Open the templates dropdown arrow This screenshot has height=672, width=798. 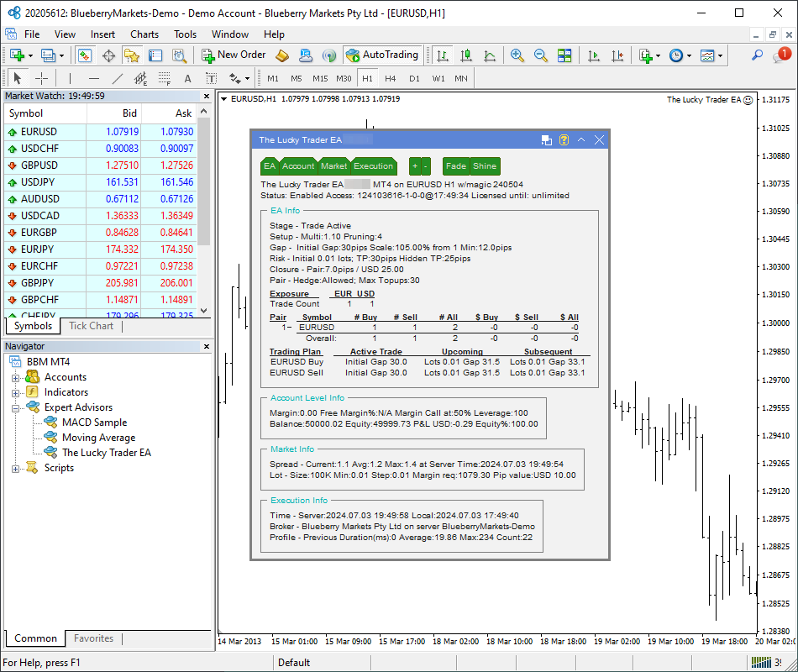(x=720, y=55)
